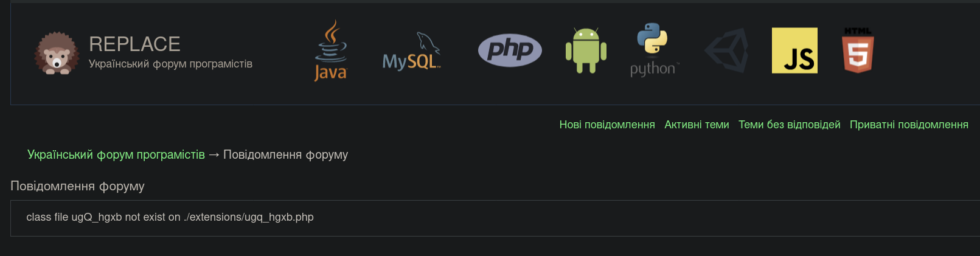This screenshot has width=980, height=256.
Task: Click the class file not exist error message
Action: [170, 217]
